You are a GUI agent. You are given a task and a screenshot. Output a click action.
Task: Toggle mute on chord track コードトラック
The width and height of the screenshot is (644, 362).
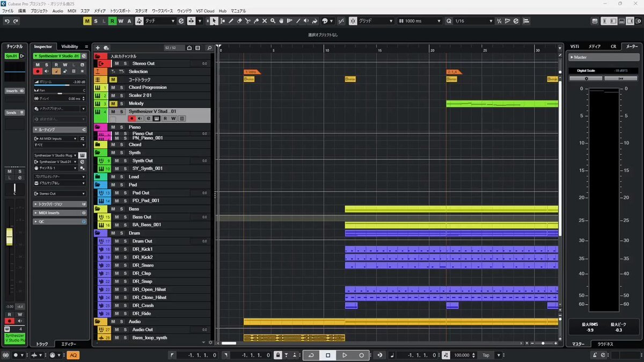tap(113, 79)
